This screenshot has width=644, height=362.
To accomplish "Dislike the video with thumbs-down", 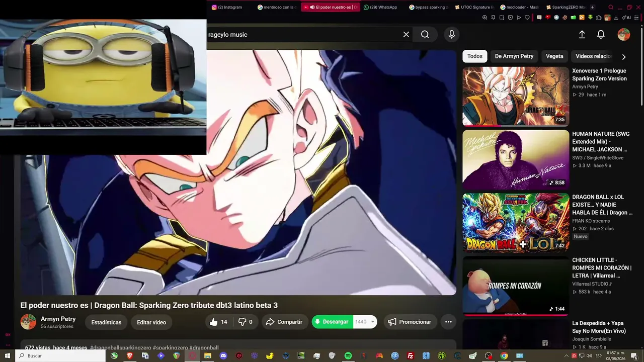I will [x=245, y=322].
